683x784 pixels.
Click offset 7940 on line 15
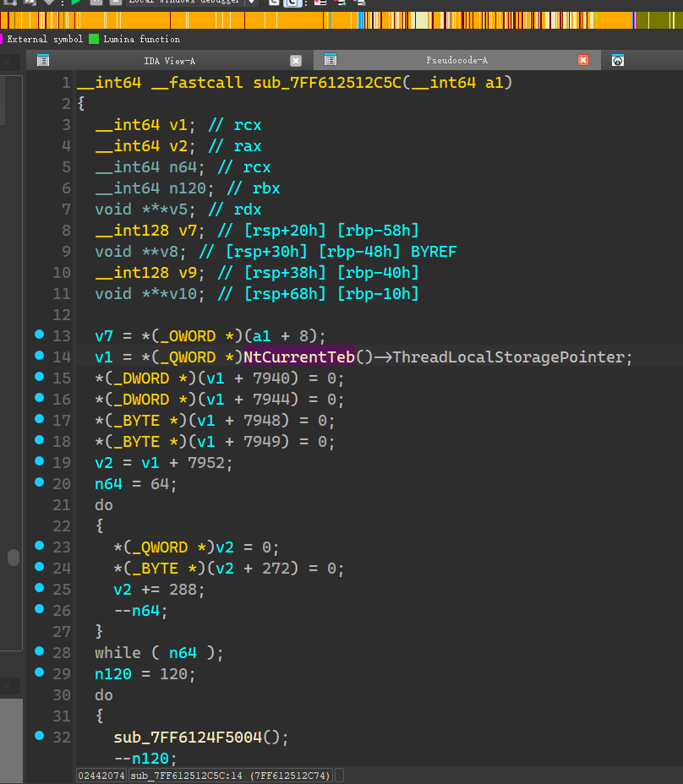pos(271,378)
